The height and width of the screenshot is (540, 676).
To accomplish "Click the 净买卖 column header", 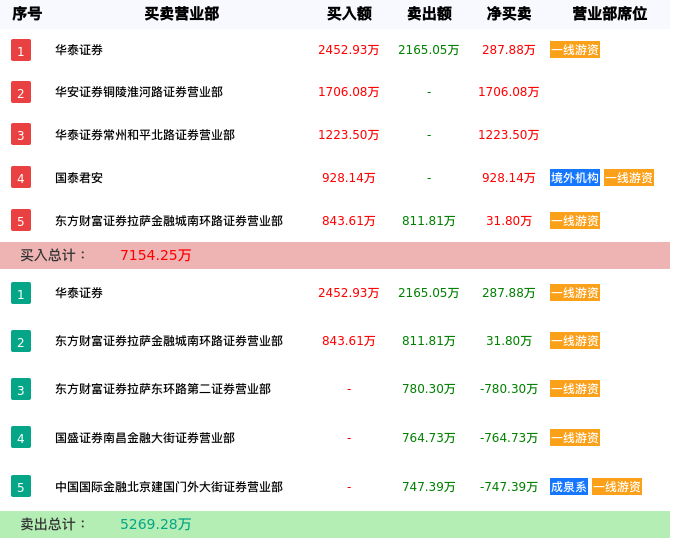I will click(509, 14).
